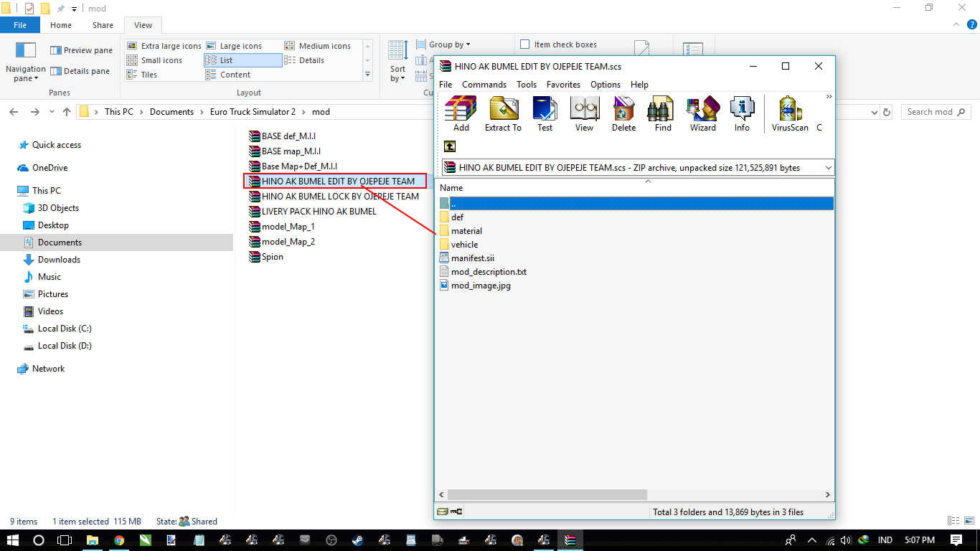Click the up one level arrow in WinRAR

point(450,146)
